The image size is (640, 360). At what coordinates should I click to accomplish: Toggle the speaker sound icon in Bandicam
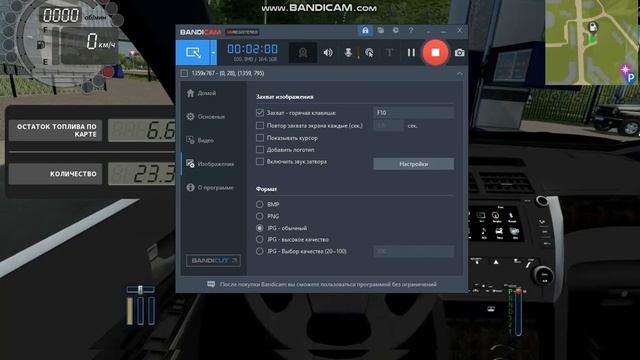click(x=328, y=53)
